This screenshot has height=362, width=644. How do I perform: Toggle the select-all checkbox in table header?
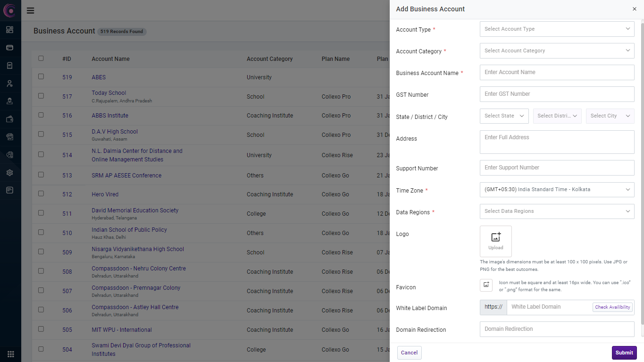[41, 59]
